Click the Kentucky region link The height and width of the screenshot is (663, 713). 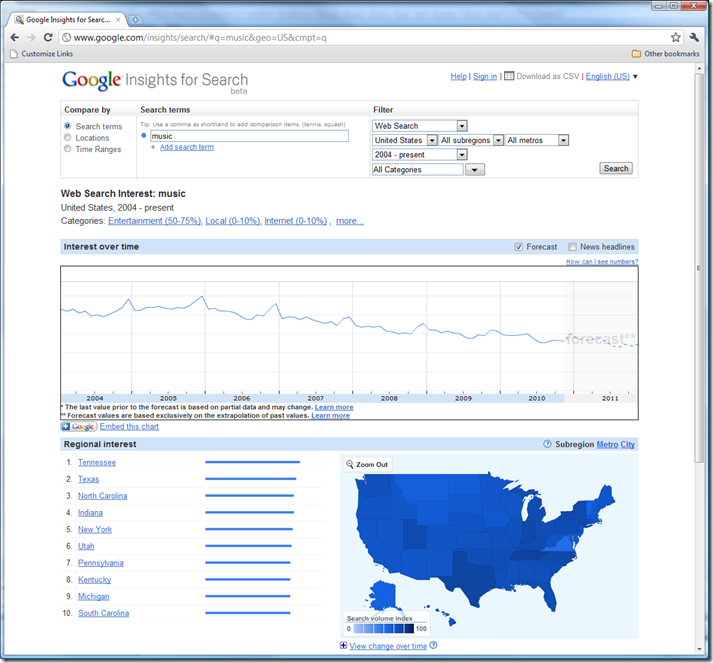pos(94,580)
